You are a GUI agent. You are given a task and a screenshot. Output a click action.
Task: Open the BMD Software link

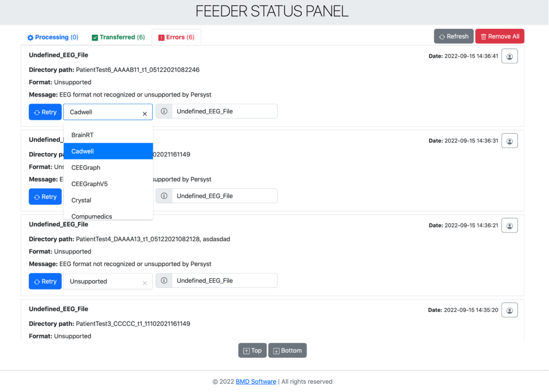point(256,381)
